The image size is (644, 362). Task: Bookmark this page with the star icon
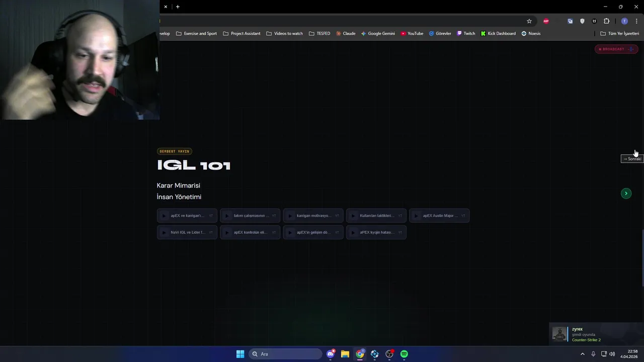529,21
